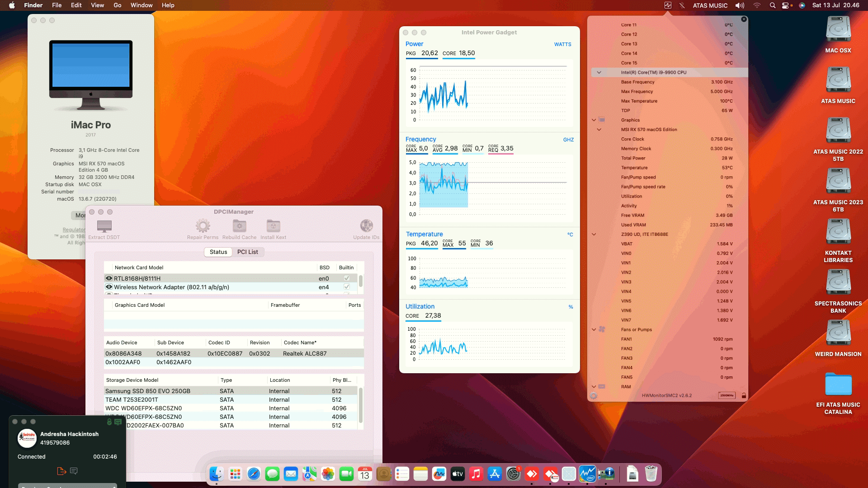Switch to PCI List tab
868x488 pixels.
coord(248,252)
